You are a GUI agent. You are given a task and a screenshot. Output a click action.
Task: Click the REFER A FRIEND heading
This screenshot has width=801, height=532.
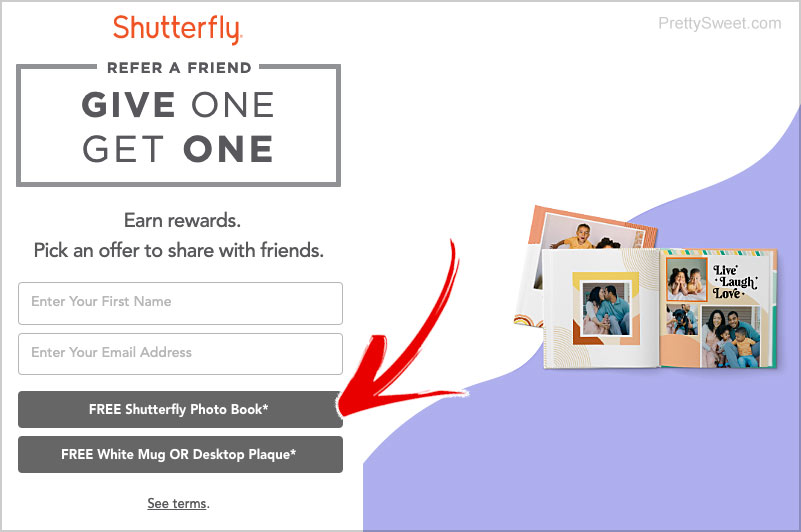[179, 67]
